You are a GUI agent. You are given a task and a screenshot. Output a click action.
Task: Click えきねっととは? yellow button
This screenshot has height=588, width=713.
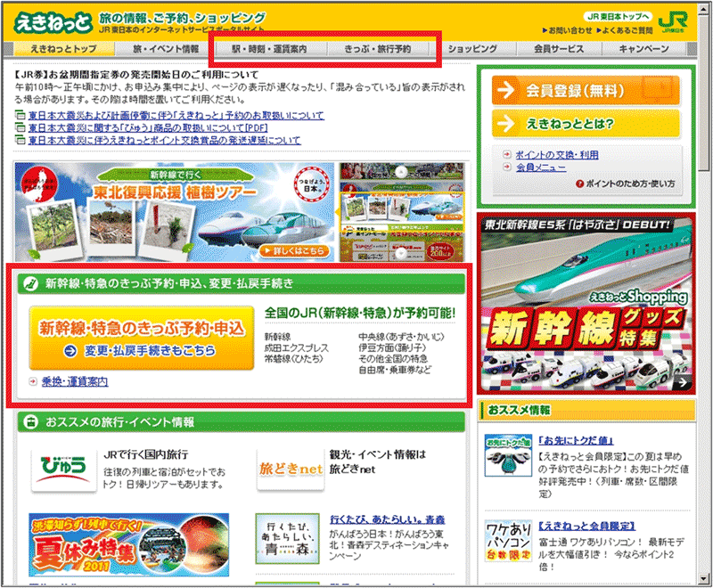586,124
